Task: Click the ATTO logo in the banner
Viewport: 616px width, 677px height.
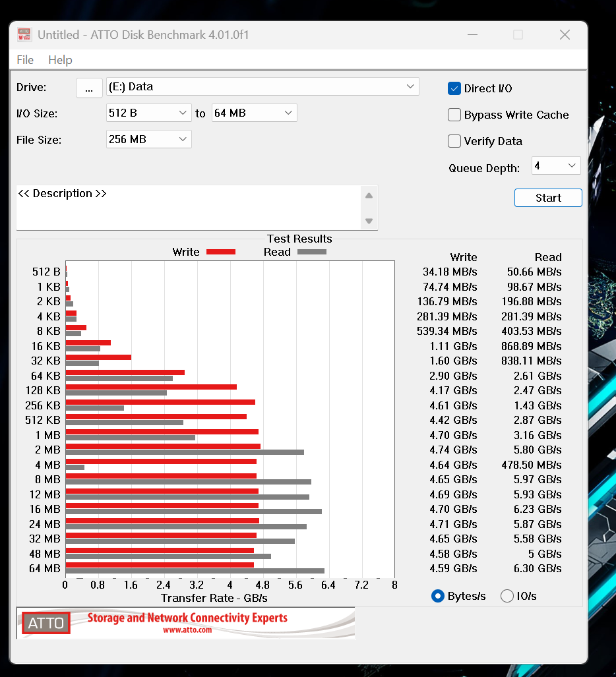Action: [x=46, y=623]
